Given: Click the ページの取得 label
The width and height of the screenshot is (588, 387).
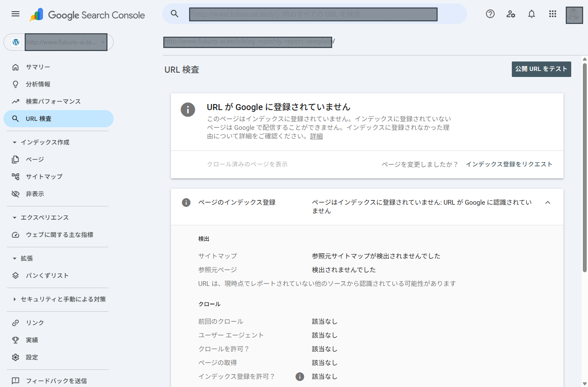Looking at the screenshot, I should pos(218,363).
